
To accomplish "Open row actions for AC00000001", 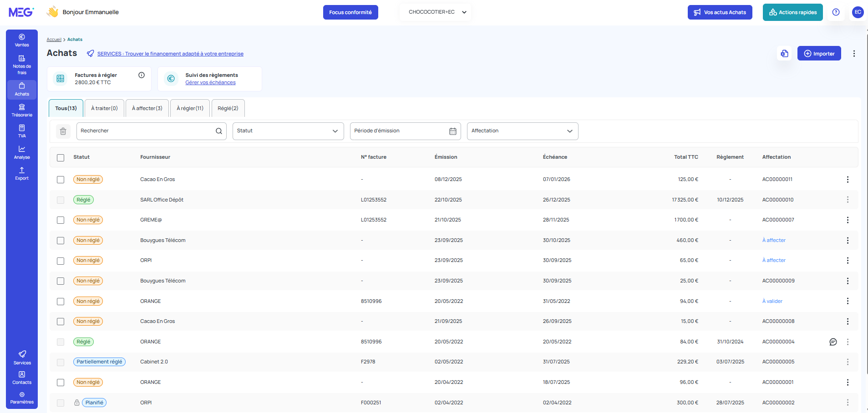I will (x=848, y=383).
